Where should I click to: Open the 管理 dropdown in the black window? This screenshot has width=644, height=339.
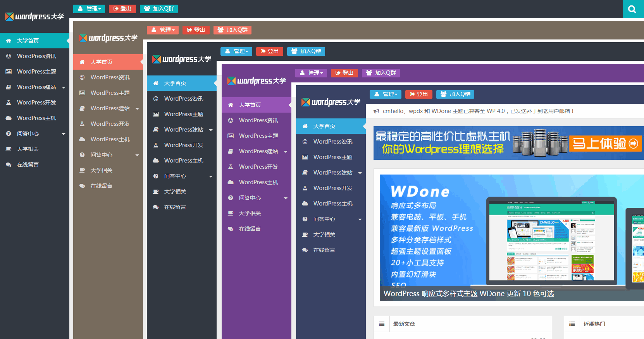pos(236,51)
